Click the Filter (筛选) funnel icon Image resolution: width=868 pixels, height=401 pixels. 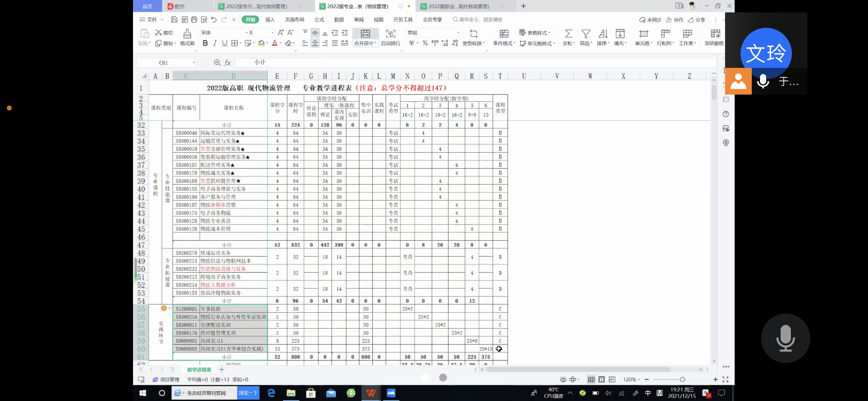[586, 34]
